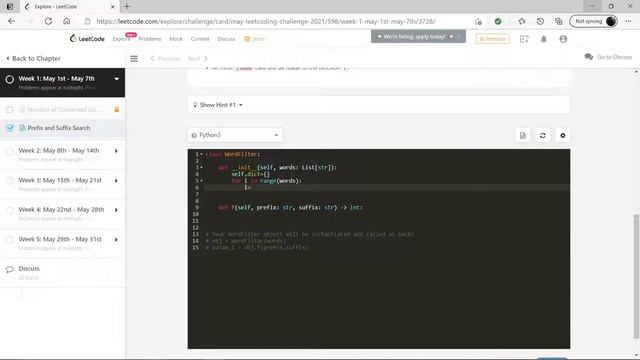
Task: Click the Week 4 progress circle
Action: [10, 210]
